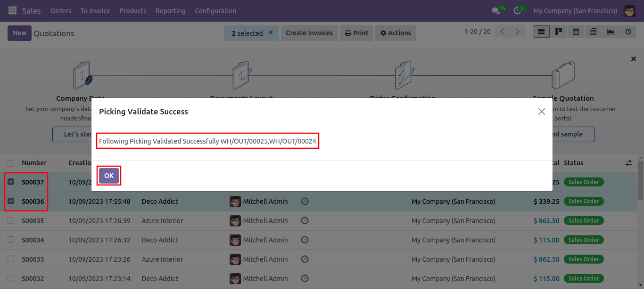Click Sales Order status badge for S00037
Viewport: 644px width, 289px height.
point(584,182)
